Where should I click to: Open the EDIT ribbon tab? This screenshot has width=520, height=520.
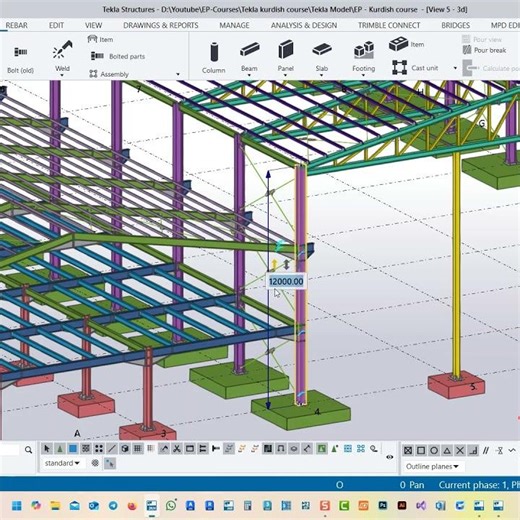pos(56,25)
